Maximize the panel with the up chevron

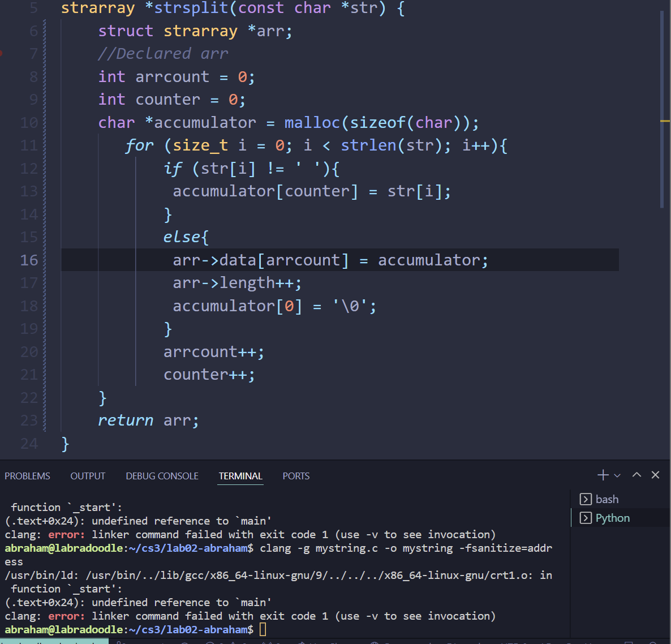[636, 475]
